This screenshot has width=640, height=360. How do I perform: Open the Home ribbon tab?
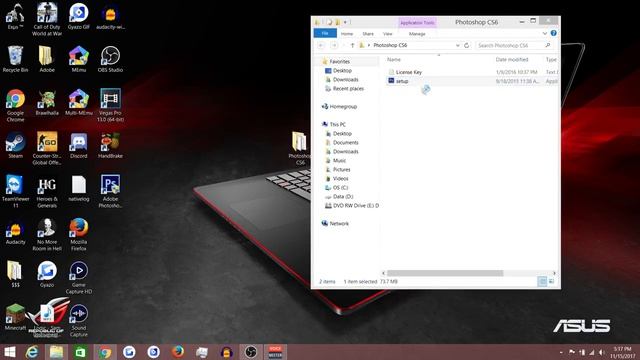pos(347,34)
